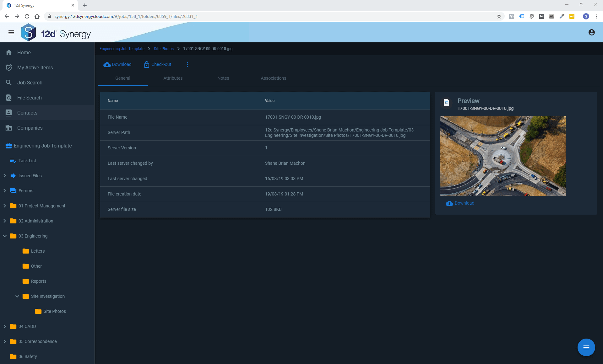Click Site Photos breadcrumb link
The width and height of the screenshot is (603, 364).
pyautogui.click(x=164, y=49)
